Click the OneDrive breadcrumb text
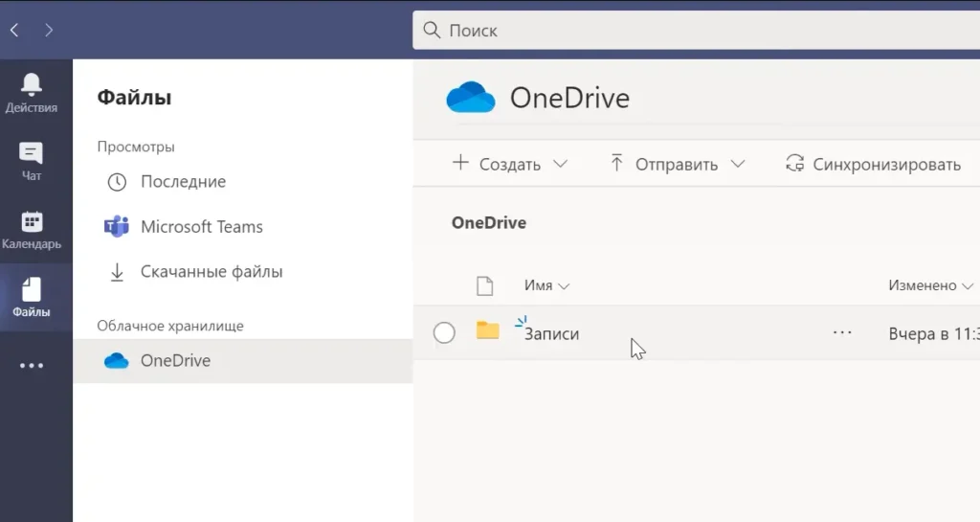Viewport: 980px width, 522px height. pos(489,223)
